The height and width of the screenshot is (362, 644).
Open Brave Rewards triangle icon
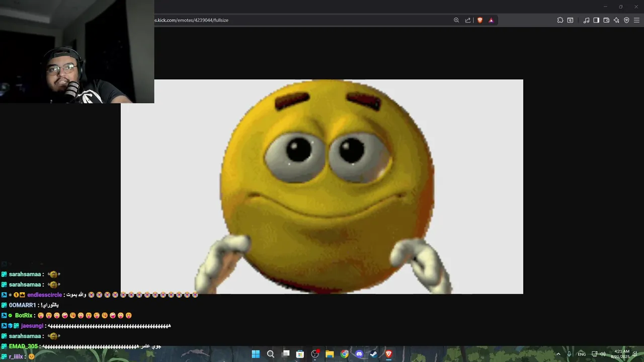coord(491,20)
